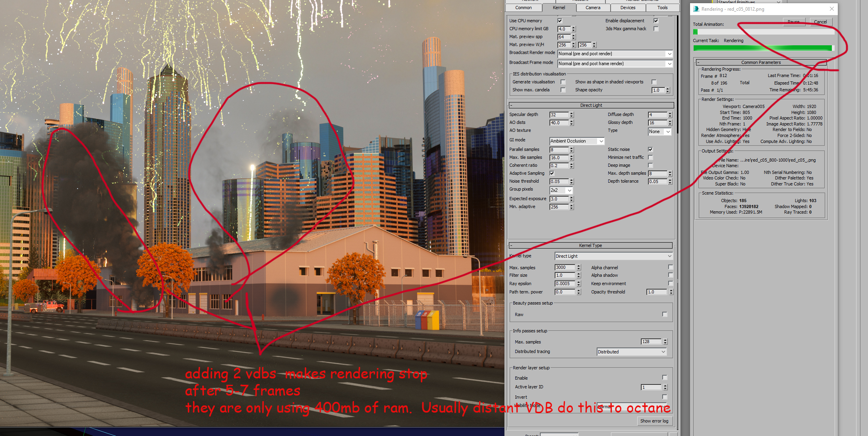Uncheck the Adaptive Sampling checkbox
Viewport: 868px width, 436px height.
tap(552, 173)
